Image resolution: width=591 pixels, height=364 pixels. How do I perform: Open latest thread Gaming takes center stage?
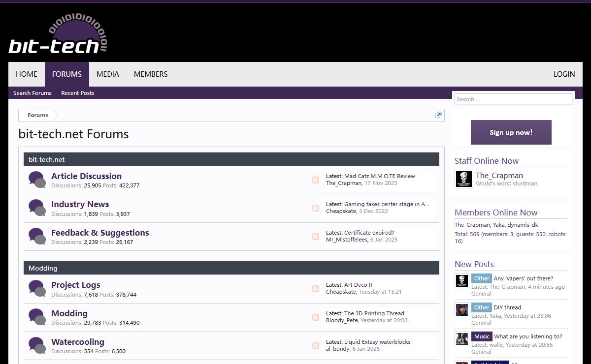pos(387,204)
